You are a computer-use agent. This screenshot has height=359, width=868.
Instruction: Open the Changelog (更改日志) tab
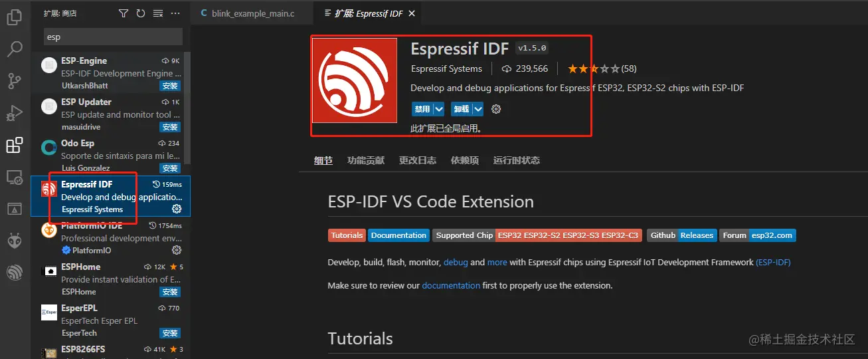tap(418, 160)
